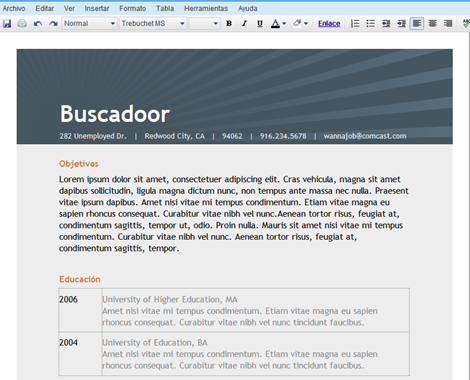Align text to the right
Viewport: 470px width, 380px height.
448,24
